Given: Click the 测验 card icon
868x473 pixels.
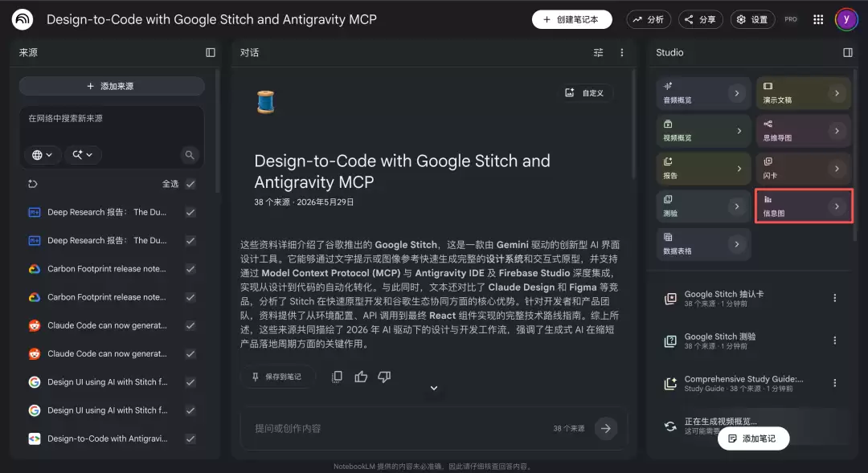Looking at the screenshot, I should point(668,199).
